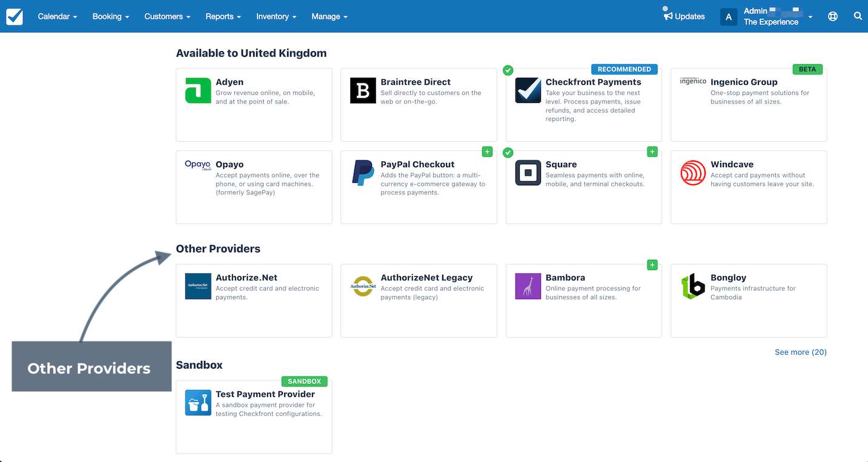868x462 pixels.
Task: Click the Checkfront checkmark logo
Action: click(15, 16)
